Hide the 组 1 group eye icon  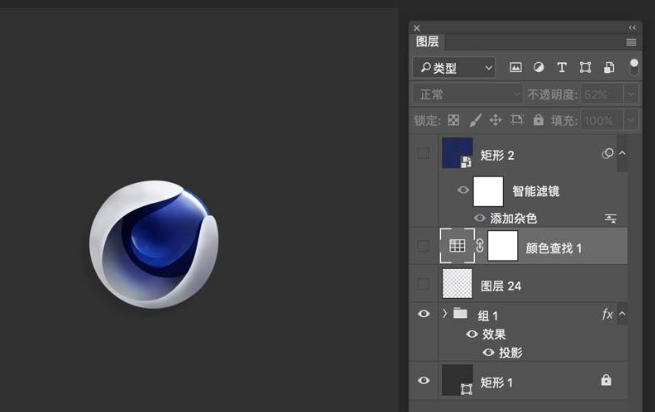click(424, 314)
